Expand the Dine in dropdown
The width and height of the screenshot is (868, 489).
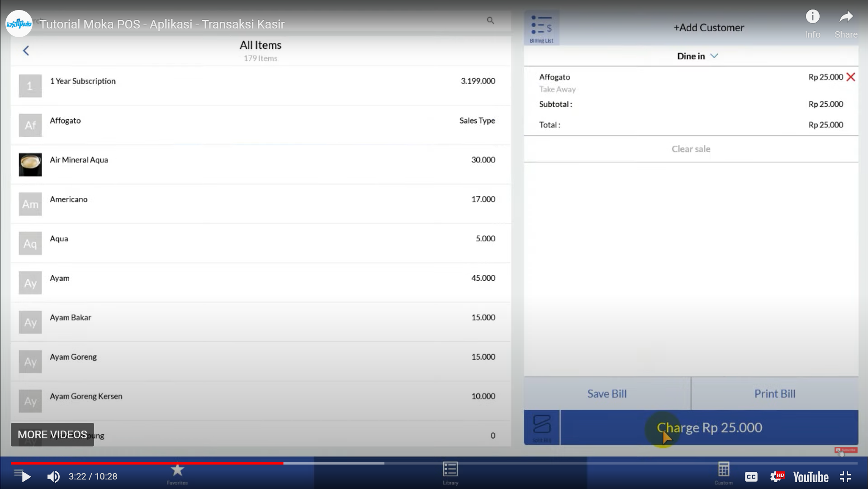point(697,56)
